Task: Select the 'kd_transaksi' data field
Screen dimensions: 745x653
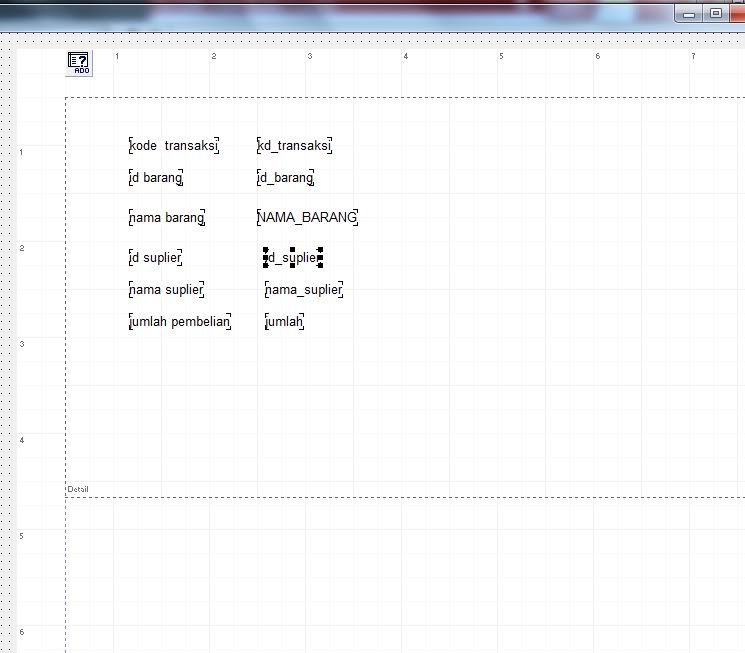Action: [294, 146]
